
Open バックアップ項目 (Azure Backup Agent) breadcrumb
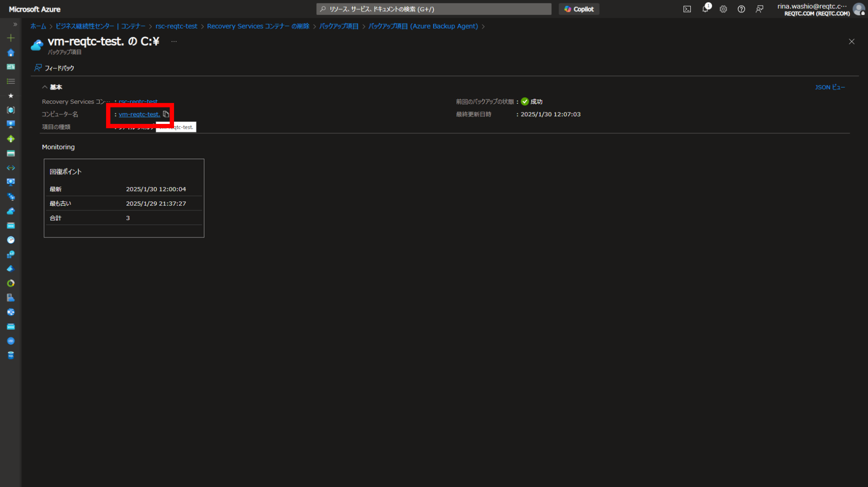423,26
